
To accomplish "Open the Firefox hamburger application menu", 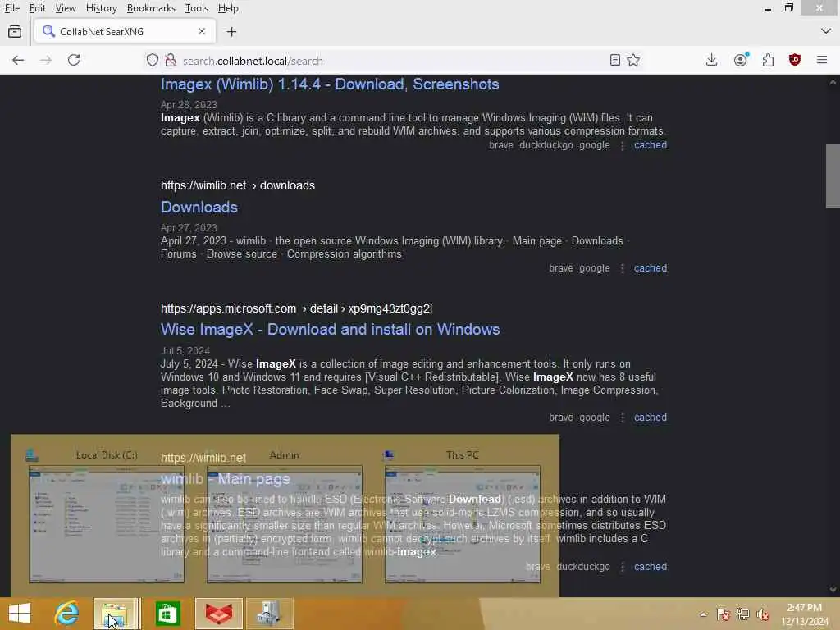I will coord(822,60).
